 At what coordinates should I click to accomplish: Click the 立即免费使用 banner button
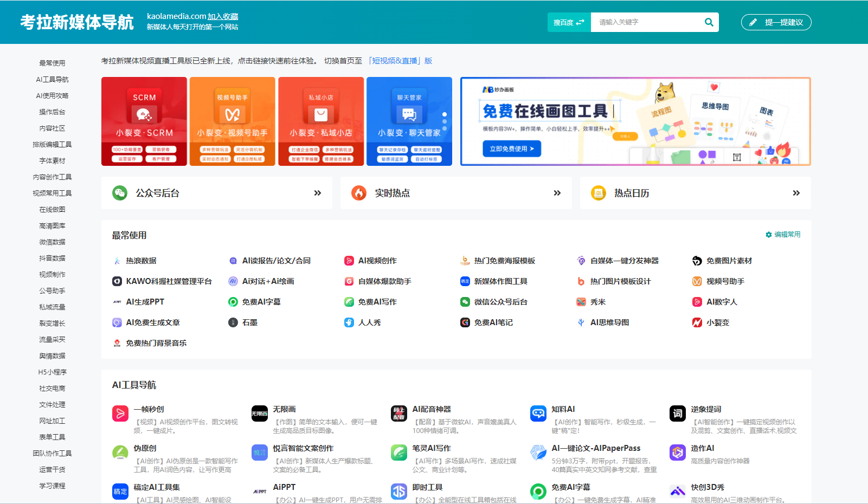coord(512,148)
